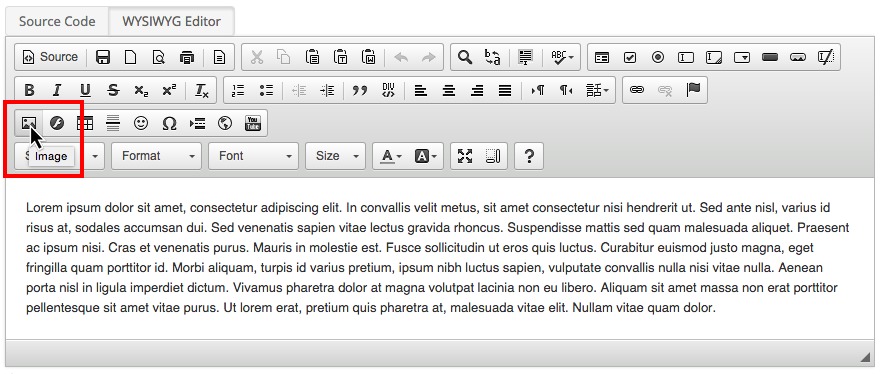Create a Div container
This screenshot has width=882, height=374.
(388, 90)
